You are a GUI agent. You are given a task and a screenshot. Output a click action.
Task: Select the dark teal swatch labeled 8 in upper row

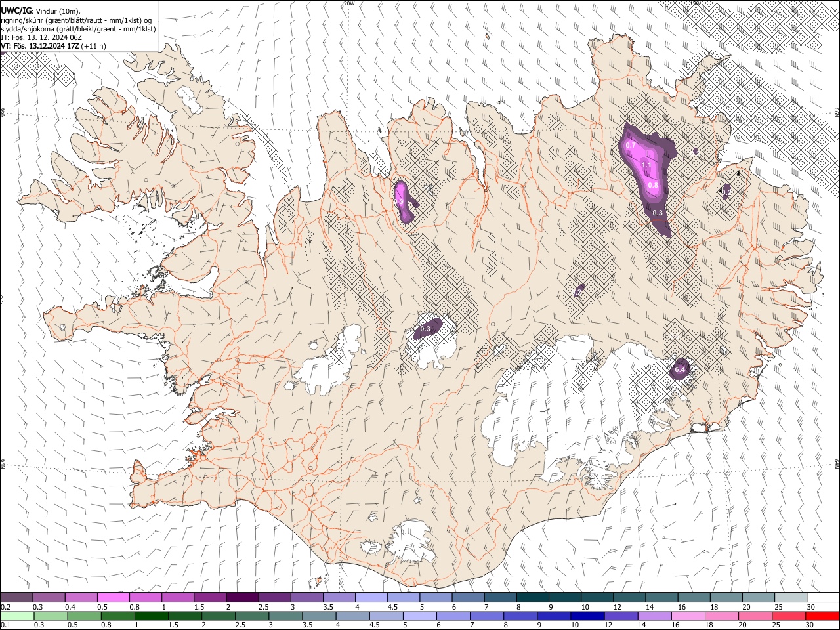(x=532, y=597)
